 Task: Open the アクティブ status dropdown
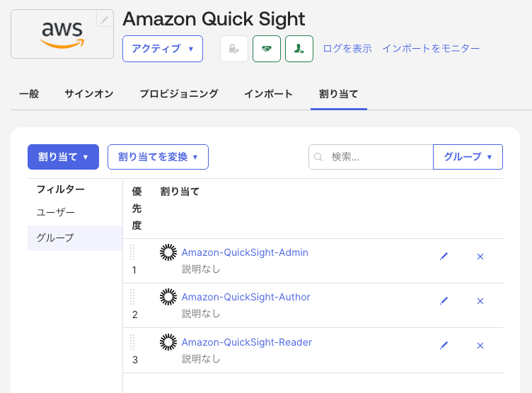163,49
